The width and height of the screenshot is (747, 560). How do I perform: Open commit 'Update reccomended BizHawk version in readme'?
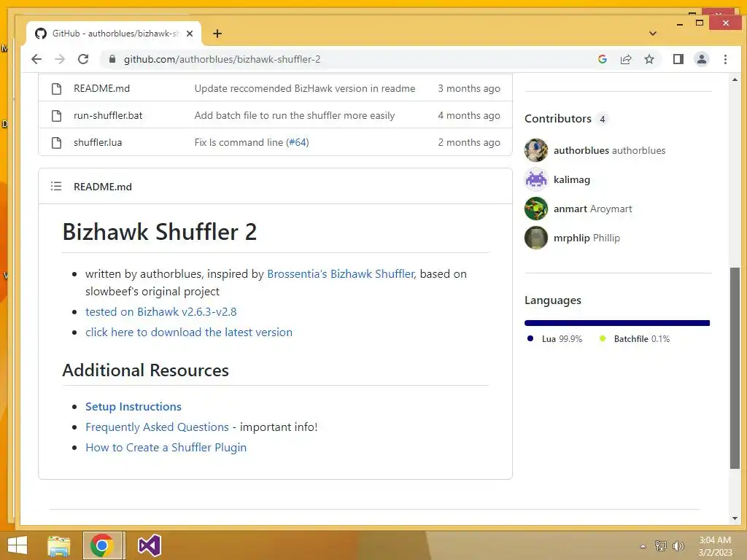(x=305, y=88)
